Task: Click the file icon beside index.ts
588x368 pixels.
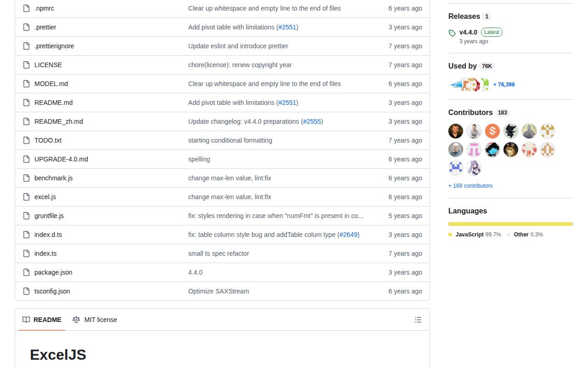Action: point(27,253)
